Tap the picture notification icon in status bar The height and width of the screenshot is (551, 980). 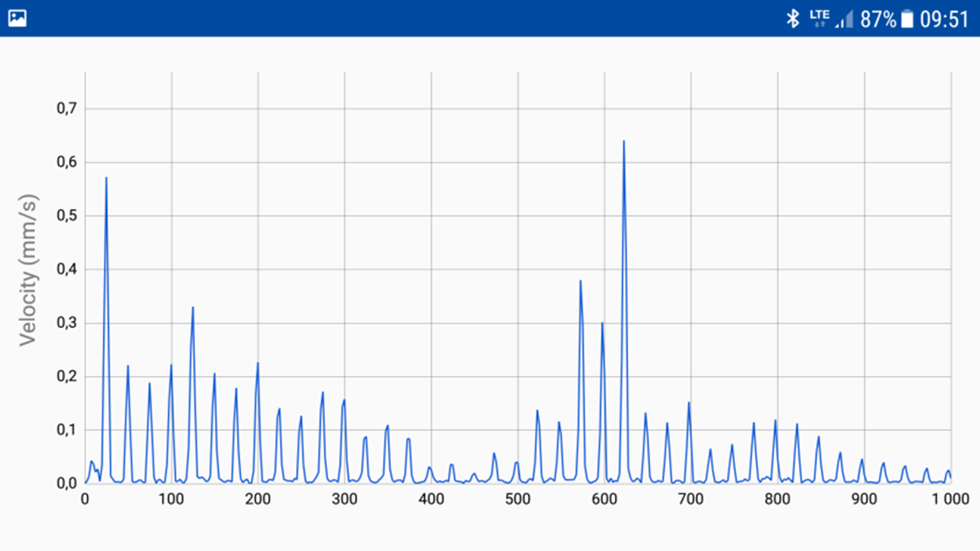coord(17,18)
